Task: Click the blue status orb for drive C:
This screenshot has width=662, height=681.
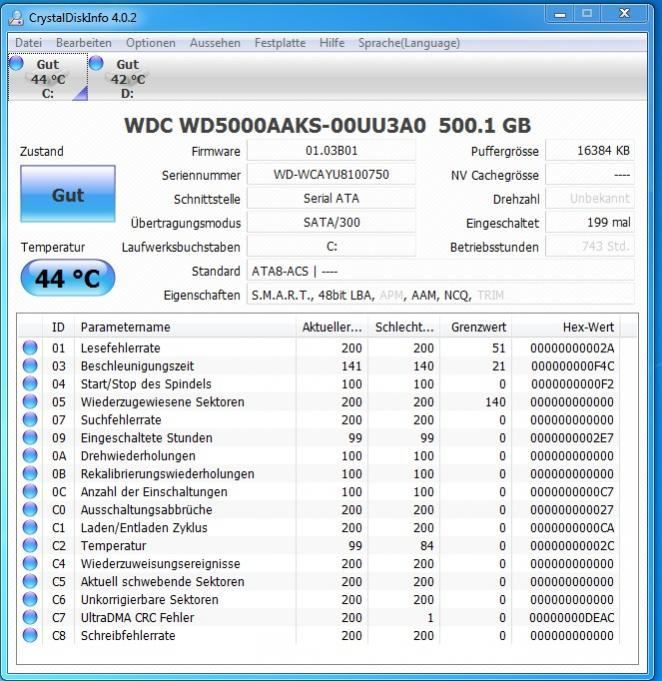Action: click(17, 63)
